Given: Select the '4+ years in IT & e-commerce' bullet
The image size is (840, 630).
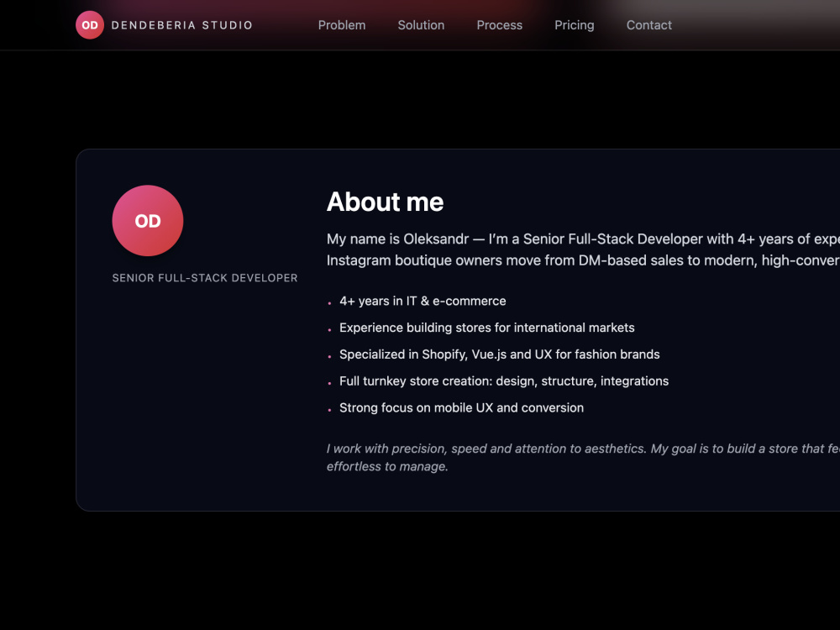Looking at the screenshot, I should tap(423, 301).
